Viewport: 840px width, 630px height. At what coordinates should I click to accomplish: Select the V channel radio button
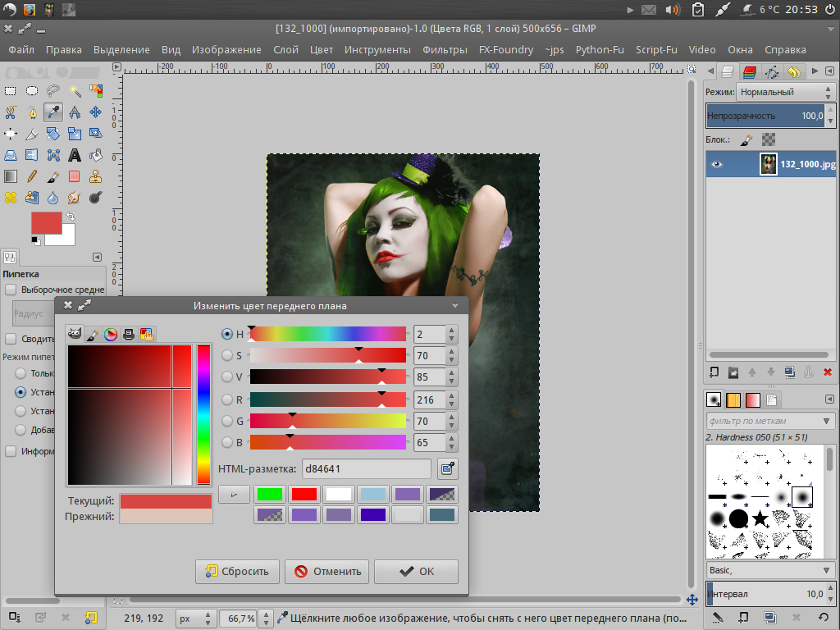click(x=227, y=377)
